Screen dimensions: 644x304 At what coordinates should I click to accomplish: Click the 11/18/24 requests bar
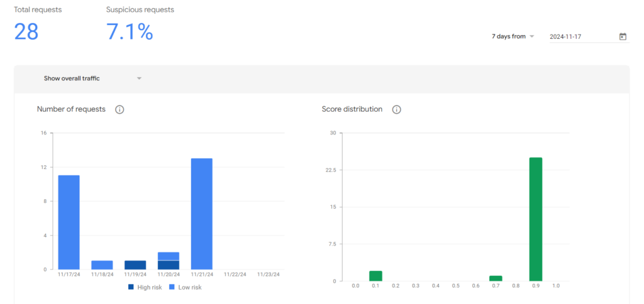click(x=102, y=265)
